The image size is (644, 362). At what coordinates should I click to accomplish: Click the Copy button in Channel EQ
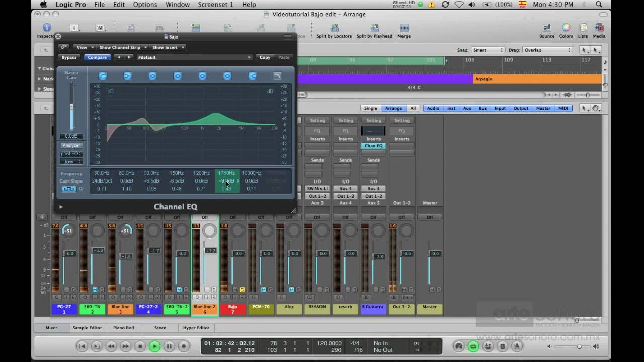265,57
